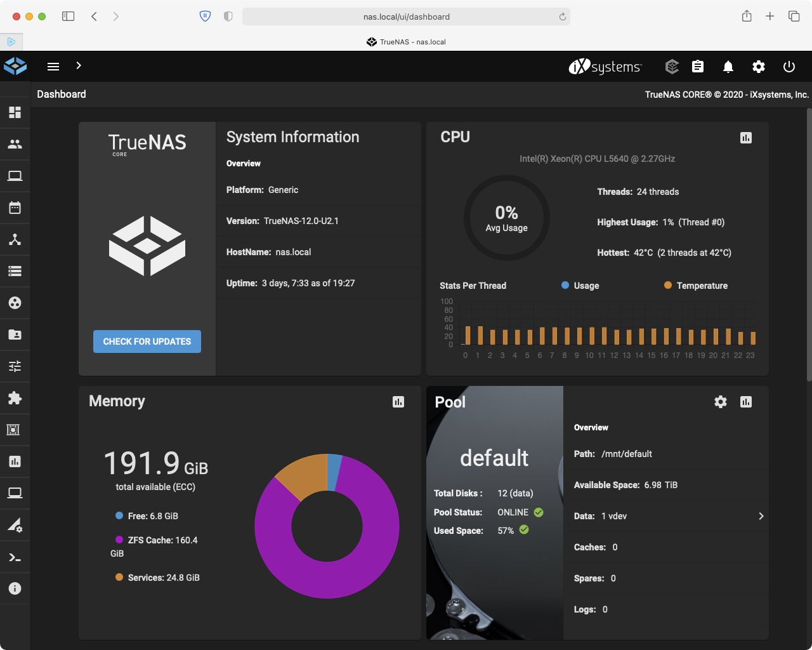
Task: Toggle the hamburger menu in top bar
Action: 53,66
